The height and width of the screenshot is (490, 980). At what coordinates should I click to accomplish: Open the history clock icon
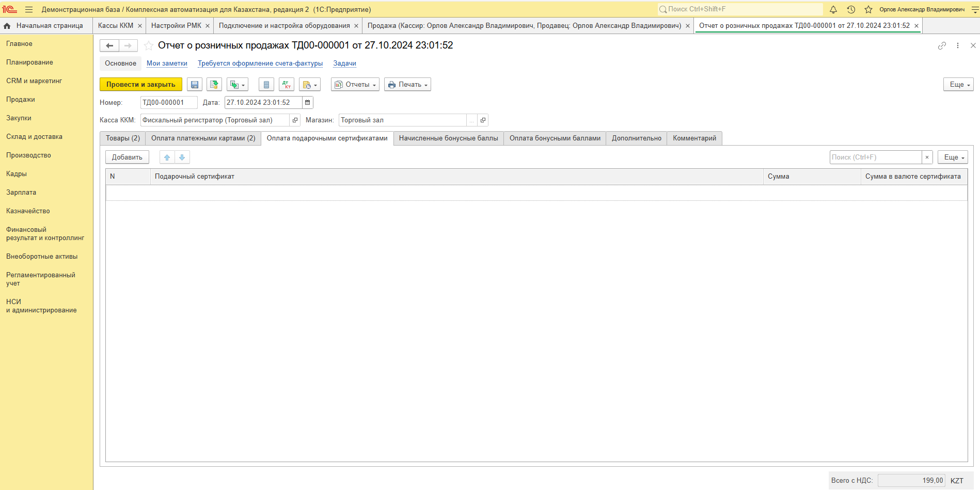[x=851, y=9]
